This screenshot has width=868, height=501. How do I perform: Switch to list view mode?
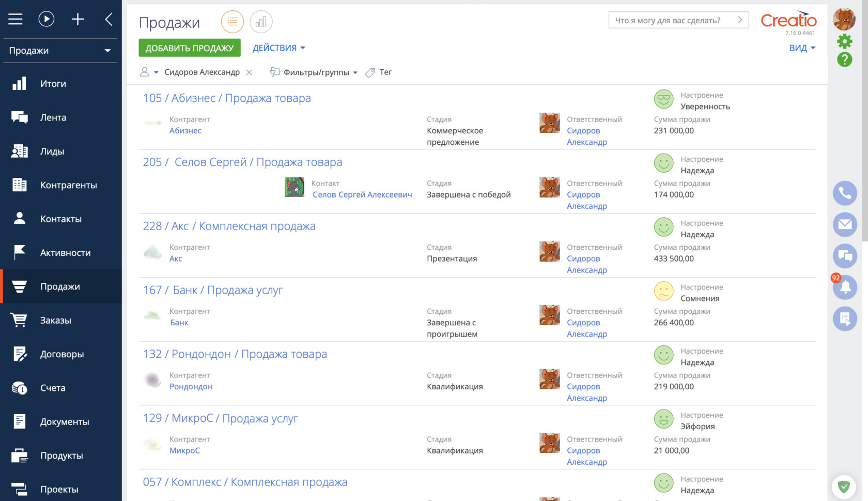click(x=233, y=22)
